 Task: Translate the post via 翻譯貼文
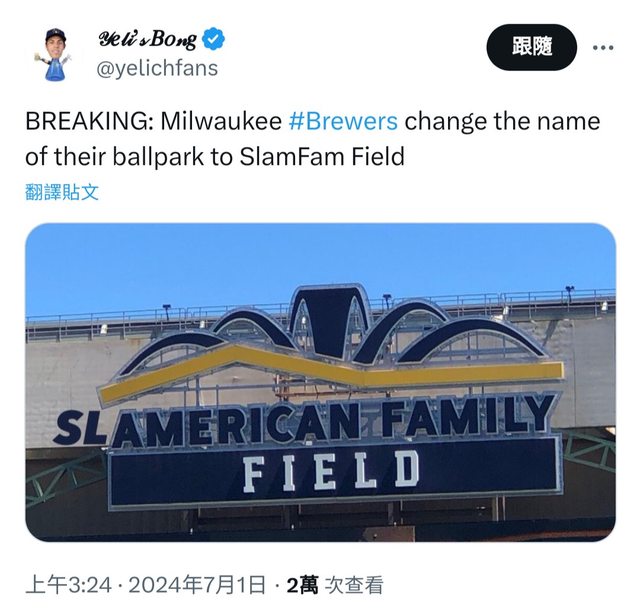click(62, 192)
